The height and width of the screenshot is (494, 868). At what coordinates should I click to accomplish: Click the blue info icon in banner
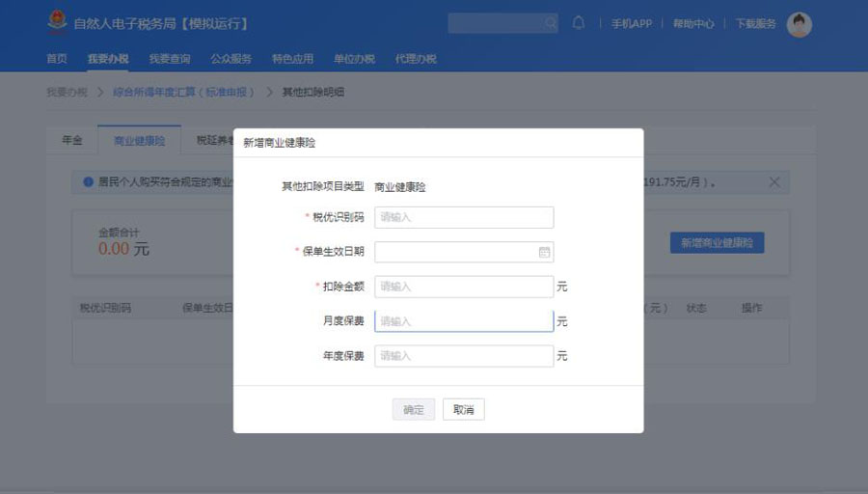tap(88, 181)
